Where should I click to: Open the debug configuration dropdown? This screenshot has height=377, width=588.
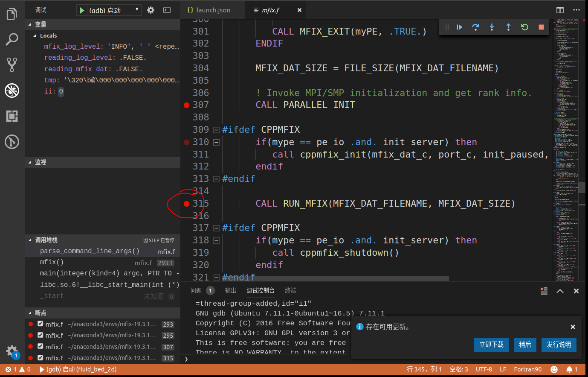(x=115, y=10)
